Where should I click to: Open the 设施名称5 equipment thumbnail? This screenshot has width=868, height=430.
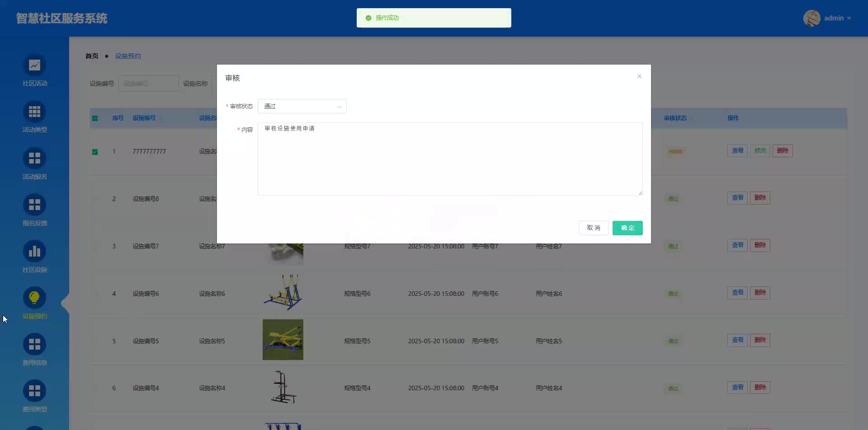(x=283, y=340)
